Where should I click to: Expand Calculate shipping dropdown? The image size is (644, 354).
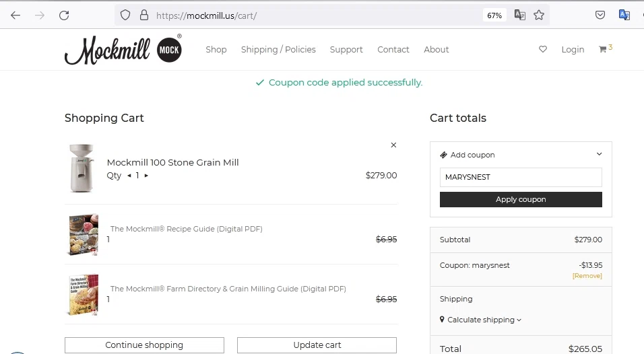pyautogui.click(x=484, y=320)
